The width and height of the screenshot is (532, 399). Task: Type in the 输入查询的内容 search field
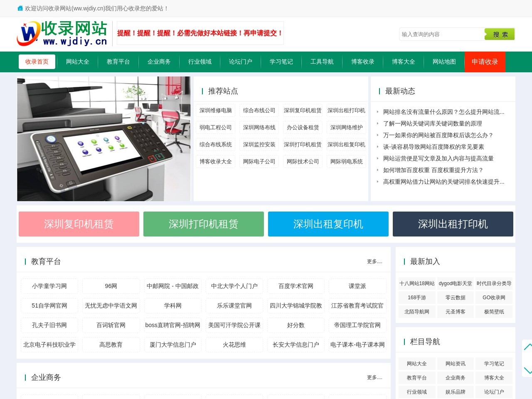click(441, 34)
